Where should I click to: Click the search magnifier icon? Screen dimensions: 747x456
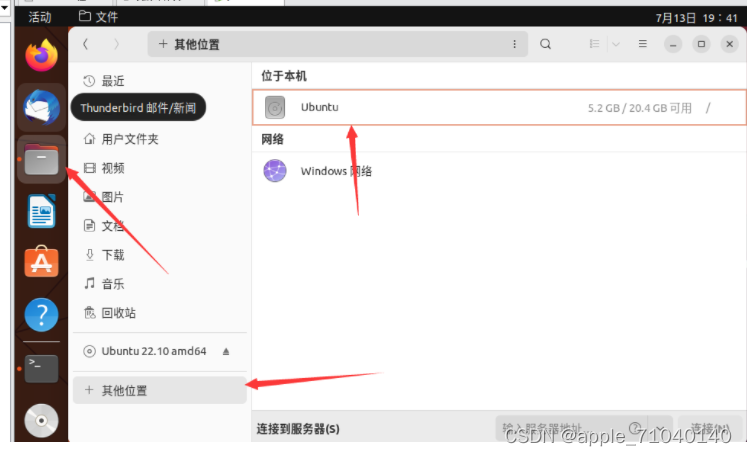pos(545,44)
